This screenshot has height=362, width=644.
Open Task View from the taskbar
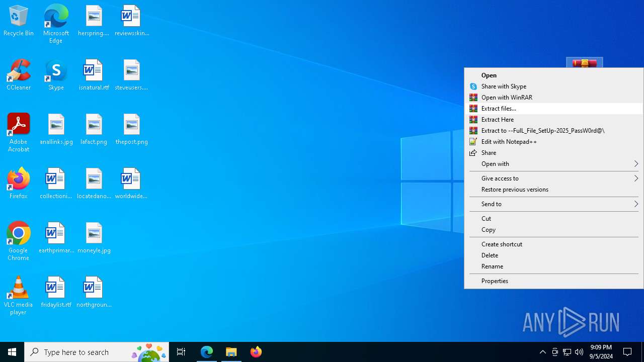[181, 352]
